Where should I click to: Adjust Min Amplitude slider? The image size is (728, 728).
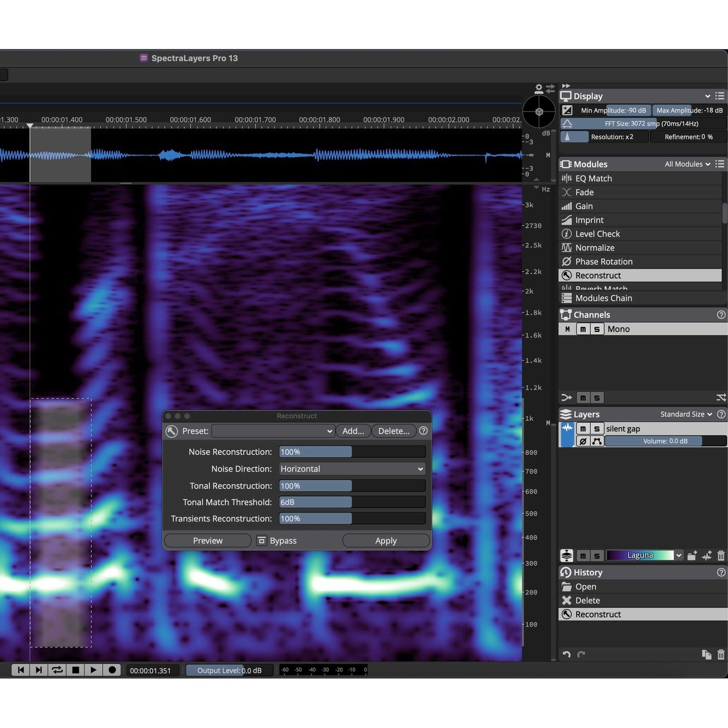coord(613,110)
